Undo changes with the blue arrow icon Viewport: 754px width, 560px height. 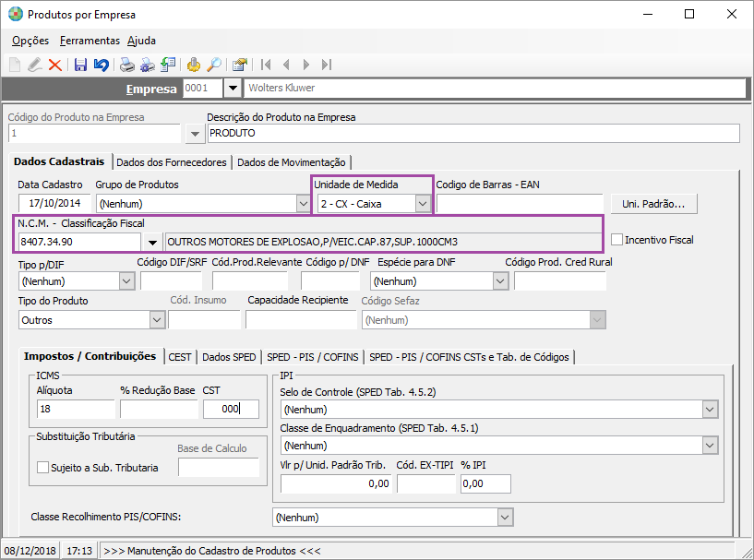(x=101, y=65)
